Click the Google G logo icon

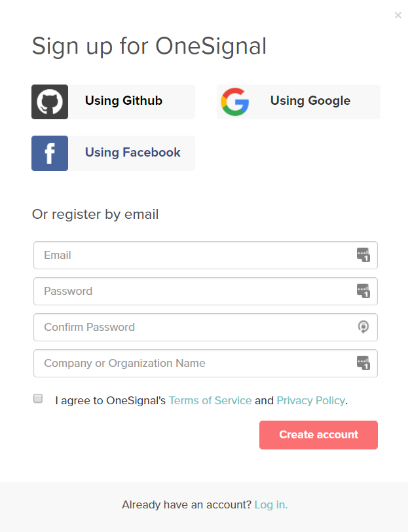(235, 102)
